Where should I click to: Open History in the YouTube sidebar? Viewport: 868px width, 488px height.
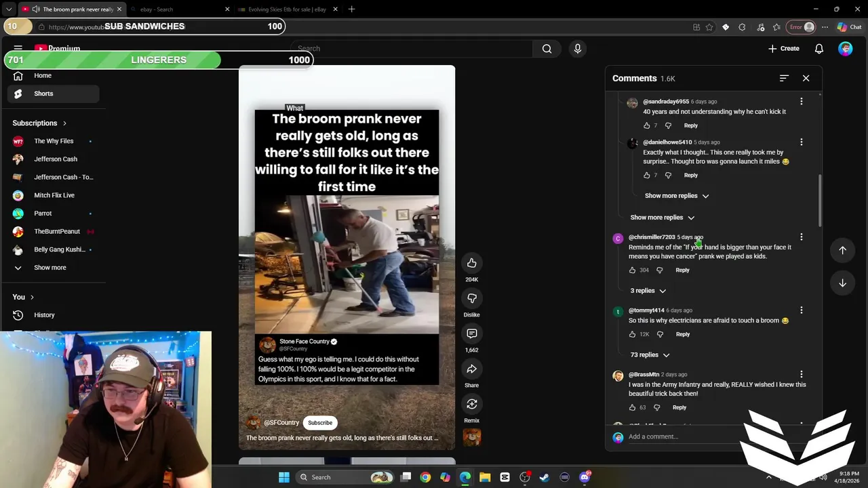coord(53,315)
